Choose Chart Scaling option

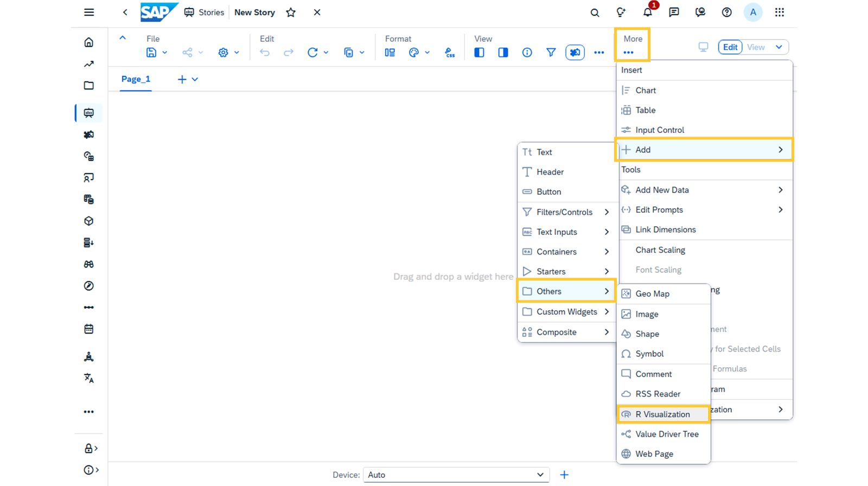705,250
